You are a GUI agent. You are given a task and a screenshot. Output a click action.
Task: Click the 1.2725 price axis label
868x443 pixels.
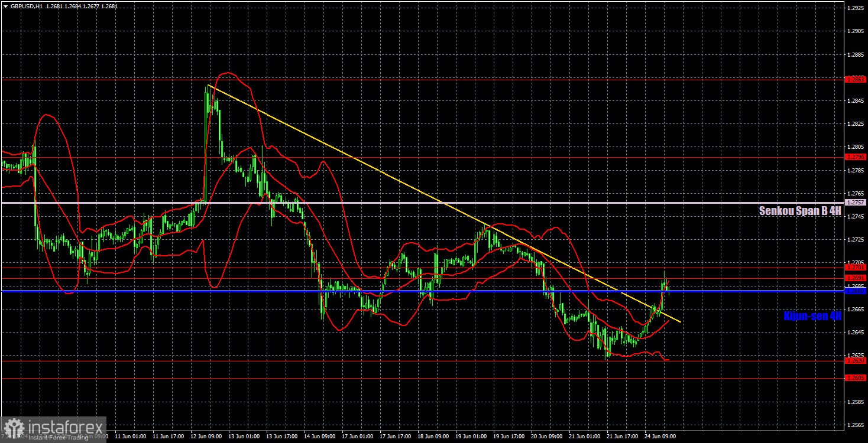[x=856, y=240]
